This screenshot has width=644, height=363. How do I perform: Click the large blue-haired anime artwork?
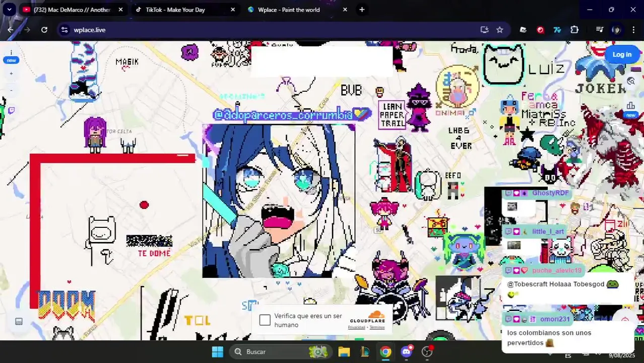coord(279,201)
